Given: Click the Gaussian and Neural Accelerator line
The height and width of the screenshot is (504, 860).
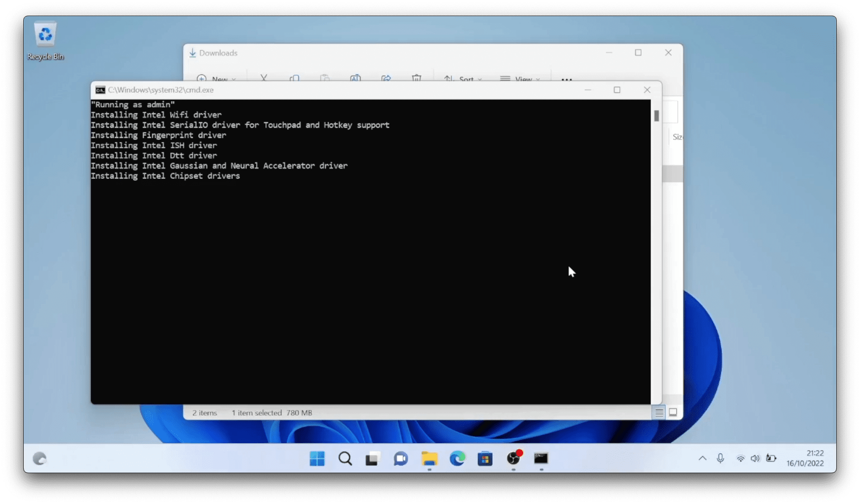Looking at the screenshot, I should 219,166.
